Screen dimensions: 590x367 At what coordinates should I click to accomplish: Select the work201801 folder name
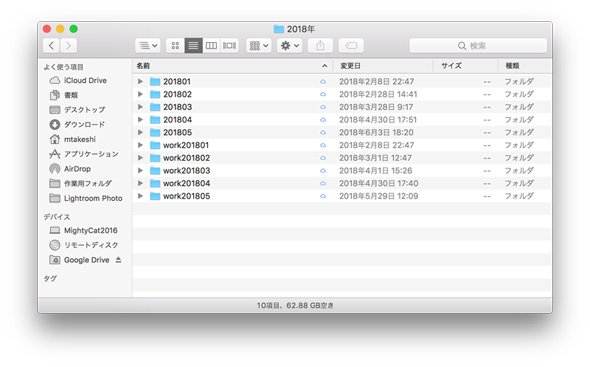pyautogui.click(x=186, y=145)
